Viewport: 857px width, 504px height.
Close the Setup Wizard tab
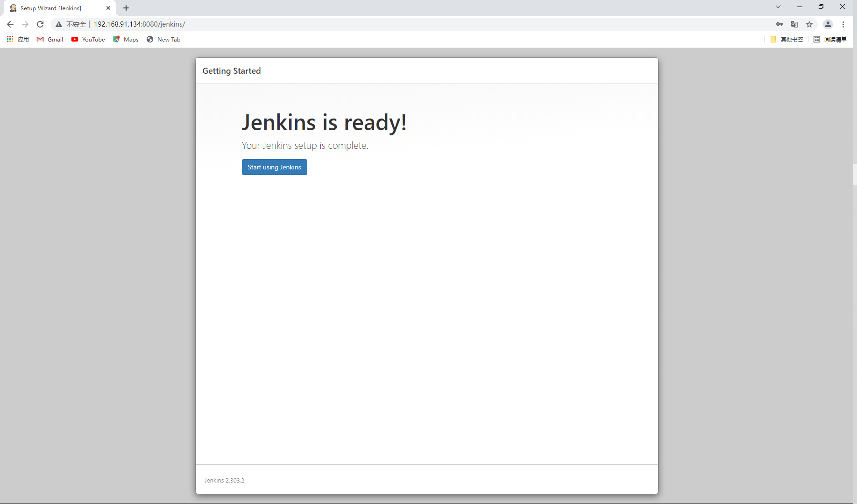[108, 8]
